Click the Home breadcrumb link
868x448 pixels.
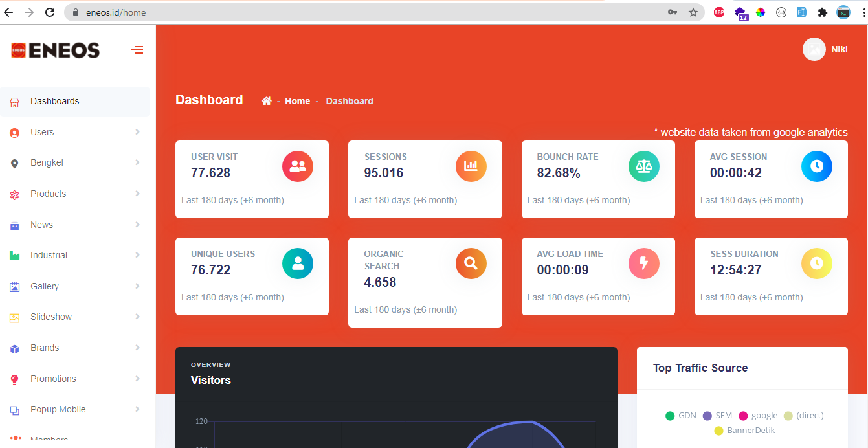(x=297, y=101)
